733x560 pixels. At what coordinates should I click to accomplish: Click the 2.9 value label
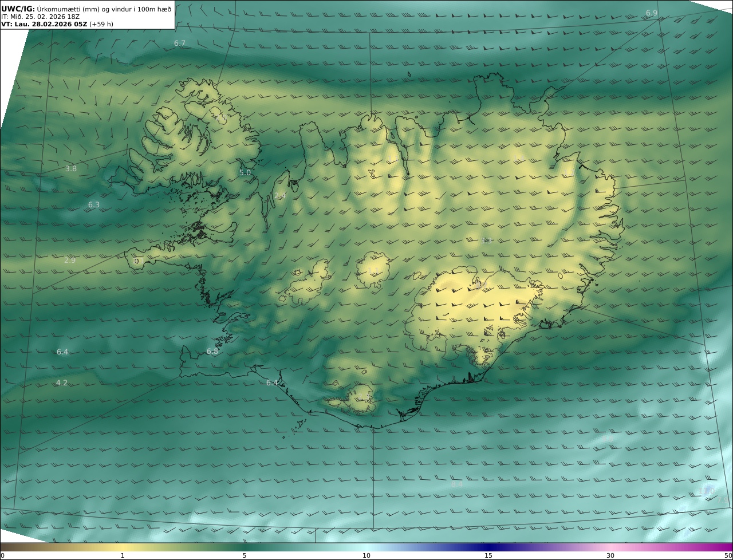pyautogui.click(x=70, y=261)
